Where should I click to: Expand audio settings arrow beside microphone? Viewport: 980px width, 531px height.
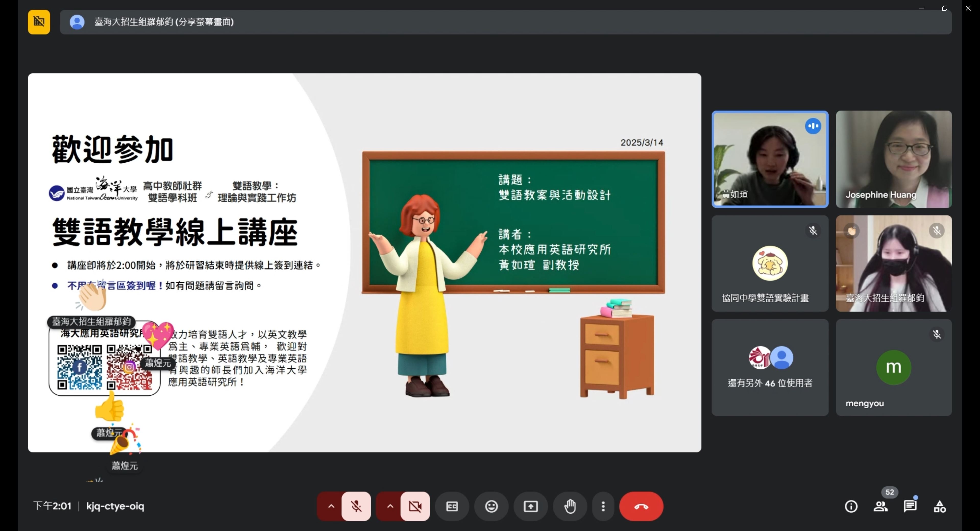coord(331,506)
